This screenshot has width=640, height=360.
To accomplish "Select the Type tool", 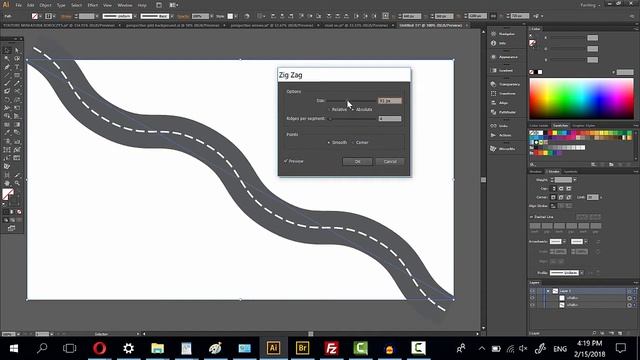I will [x=17, y=67].
